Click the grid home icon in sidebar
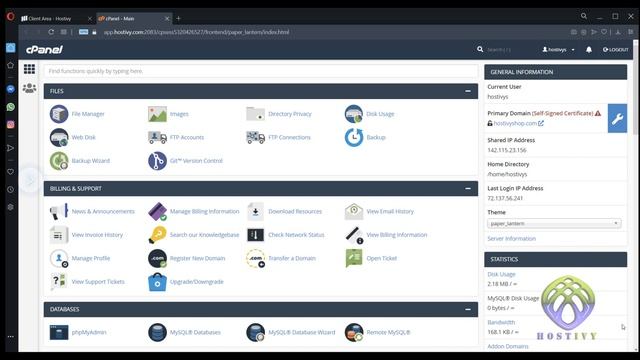The height and width of the screenshot is (360, 640). [x=29, y=69]
